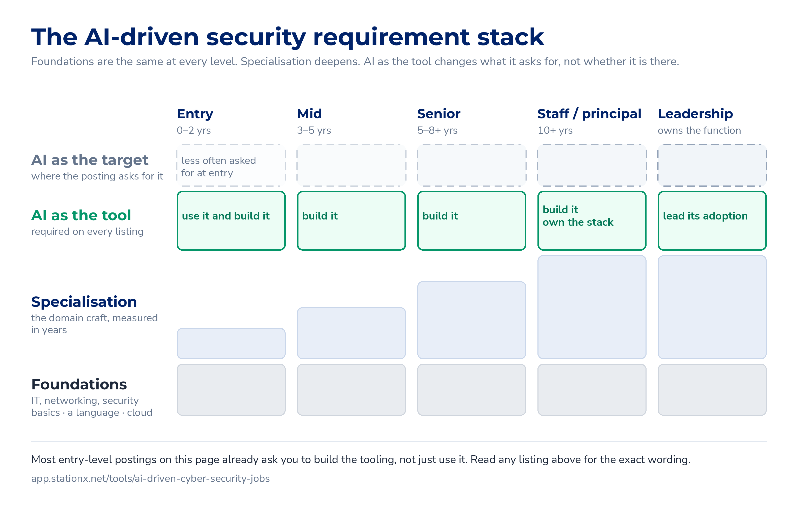Click the '0–2 yrs' label
The height and width of the screenshot is (532, 798).
[x=193, y=130]
